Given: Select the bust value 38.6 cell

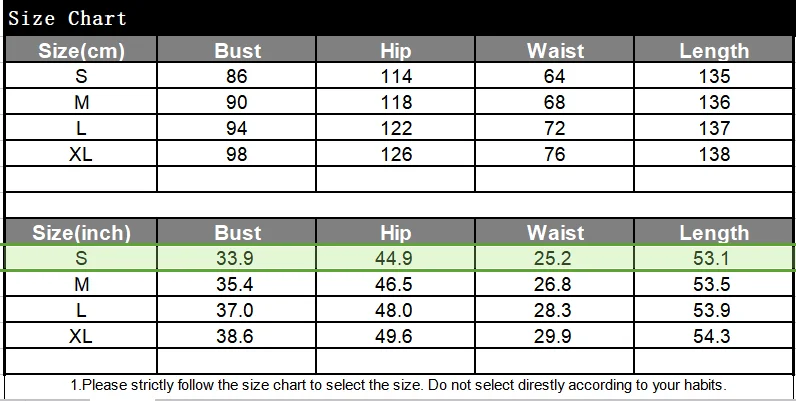Looking at the screenshot, I should point(237,336).
